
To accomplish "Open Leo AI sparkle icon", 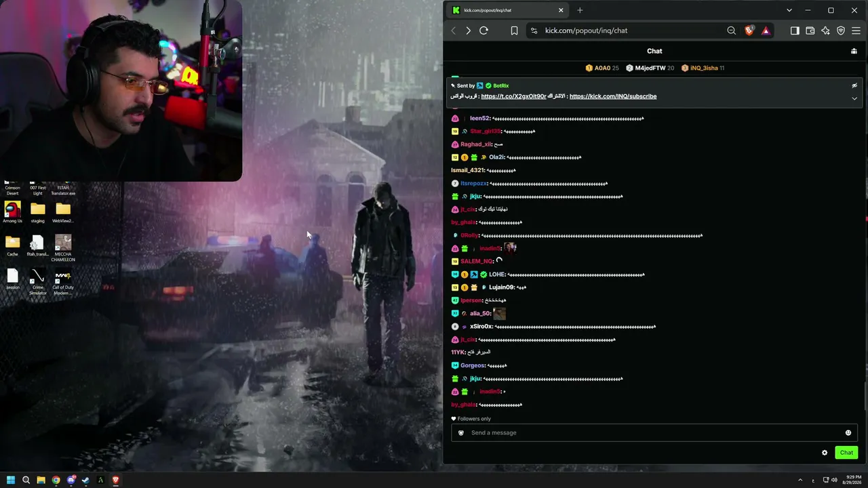I will pyautogui.click(x=825, y=30).
